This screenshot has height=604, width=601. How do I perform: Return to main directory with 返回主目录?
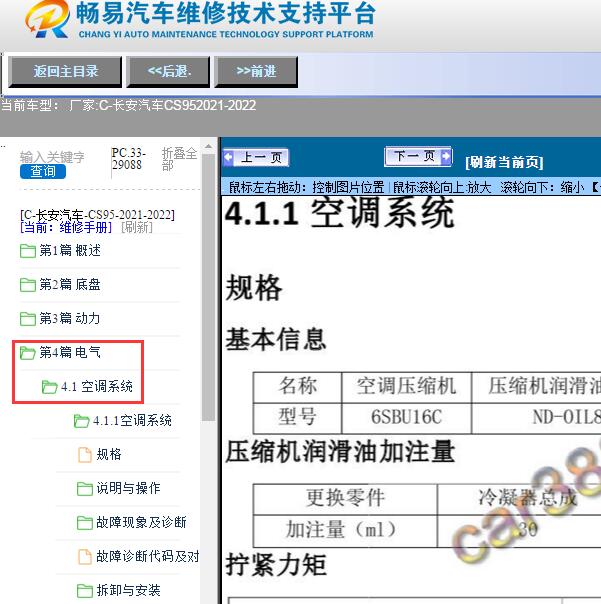[x=65, y=71]
